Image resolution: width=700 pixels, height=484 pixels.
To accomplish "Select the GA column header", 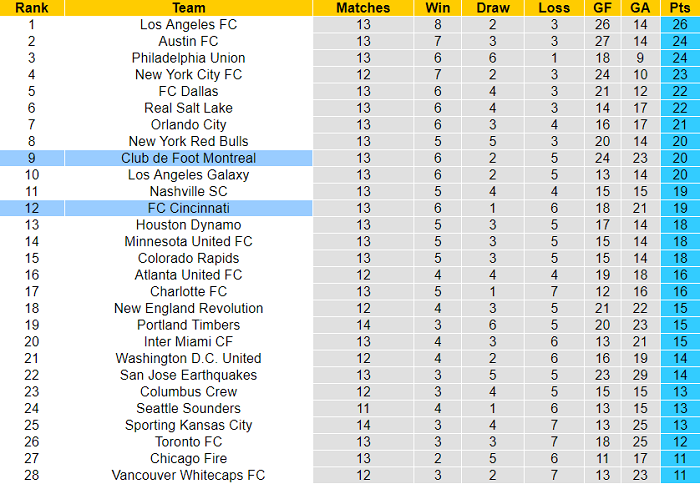I will click(x=640, y=8).
